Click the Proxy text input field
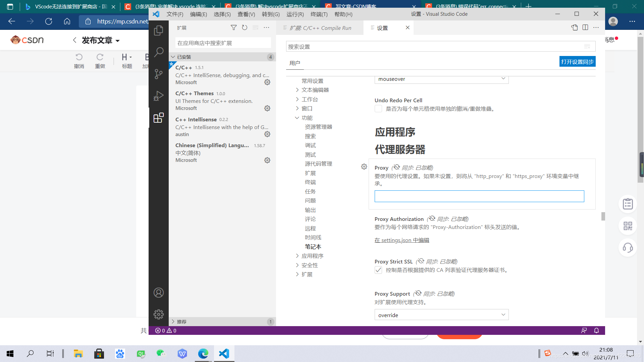 coord(479,196)
